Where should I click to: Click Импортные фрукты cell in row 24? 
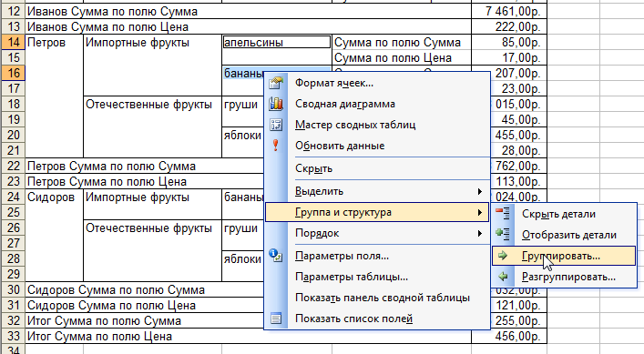[152, 197]
